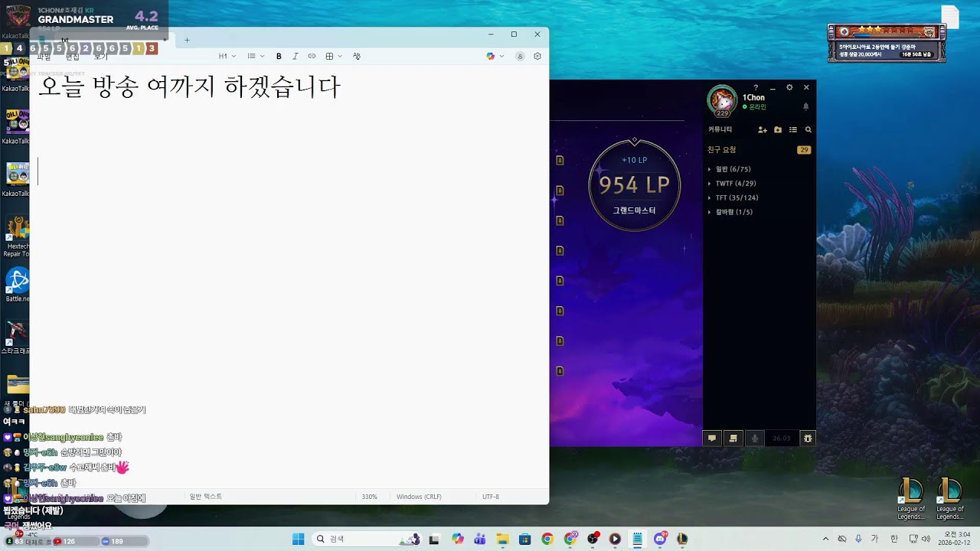Click the 330% zoom level in status bar
The image size is (980, 551).
point(370,497)
